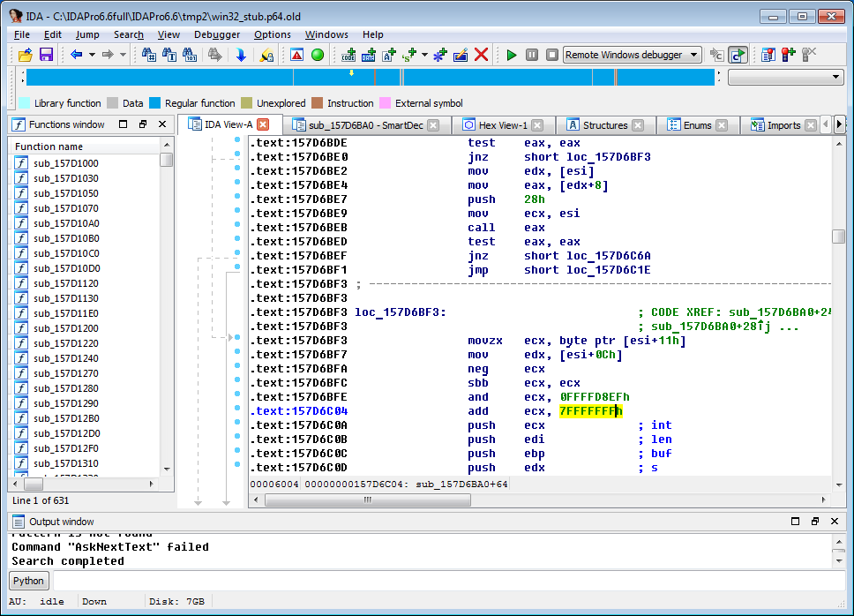
Task: Click the blue down arrow jump icon
Action: 241,55
